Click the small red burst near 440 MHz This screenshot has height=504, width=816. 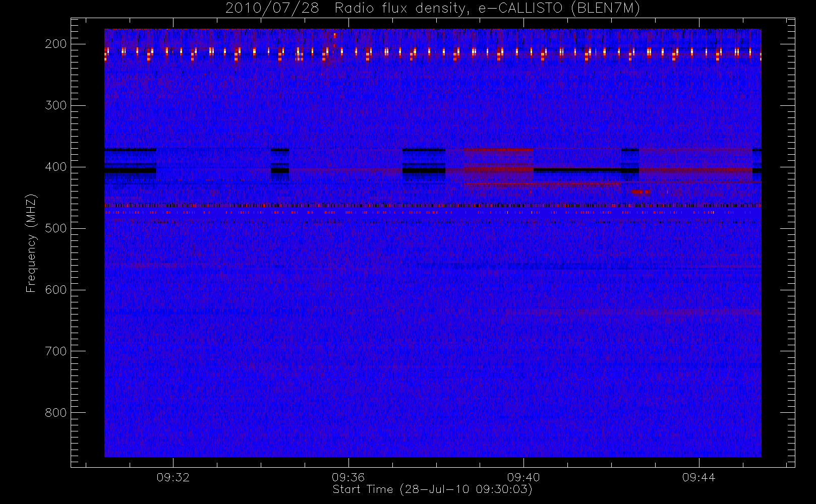point(640,192)
